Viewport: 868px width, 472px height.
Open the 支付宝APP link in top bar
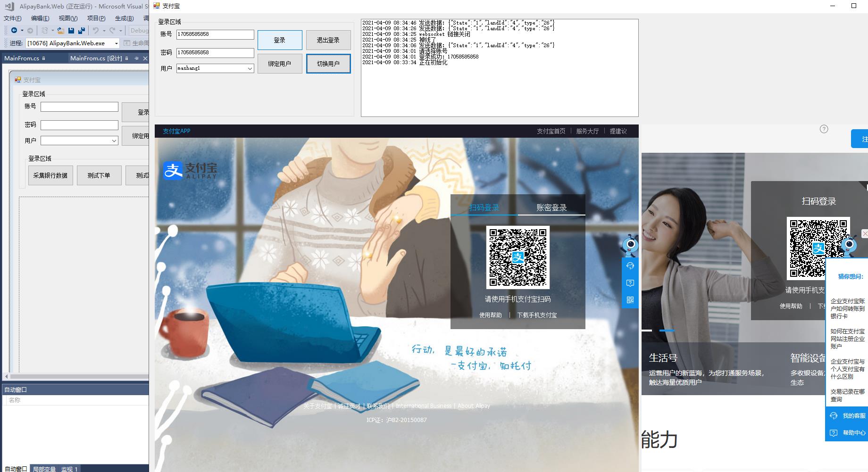pyautogui.click(x=176, y=131)
